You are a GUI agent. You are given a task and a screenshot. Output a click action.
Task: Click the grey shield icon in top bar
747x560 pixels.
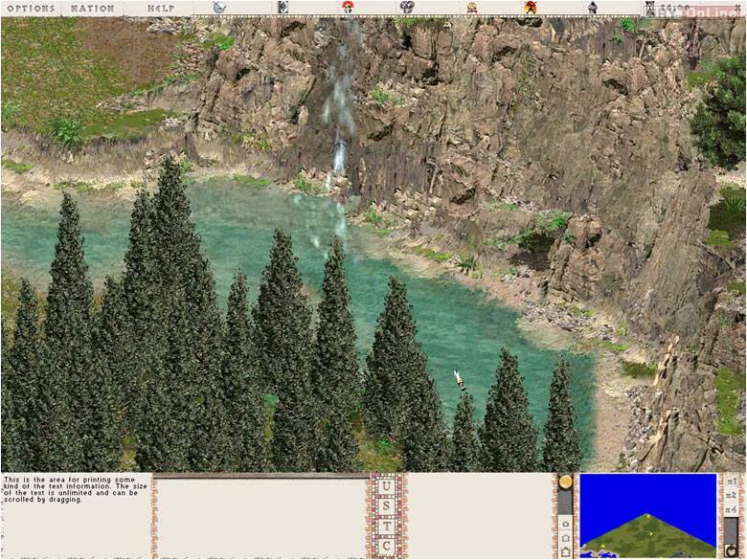pyautogui.click(x=283, y=7)
